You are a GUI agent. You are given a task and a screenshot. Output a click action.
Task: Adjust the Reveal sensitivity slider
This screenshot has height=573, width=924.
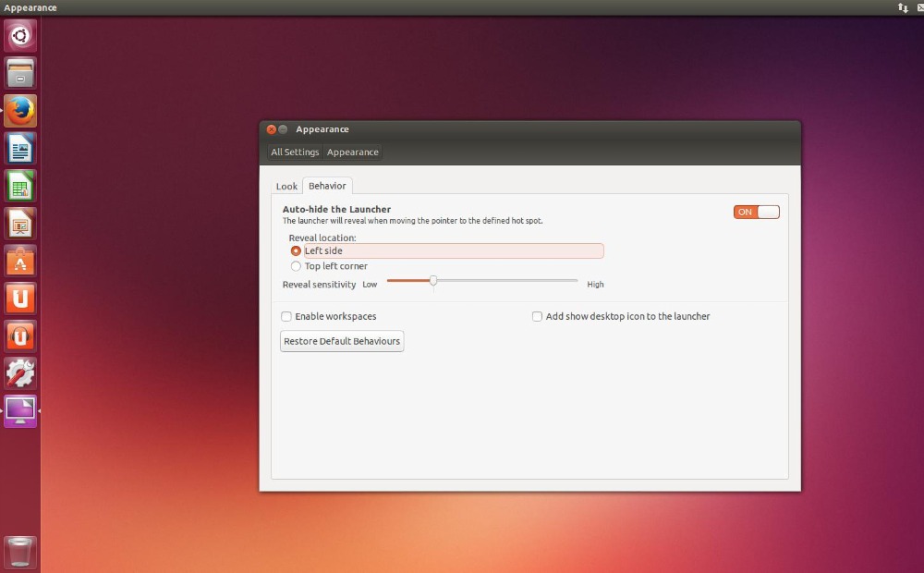tap(433, 280)
